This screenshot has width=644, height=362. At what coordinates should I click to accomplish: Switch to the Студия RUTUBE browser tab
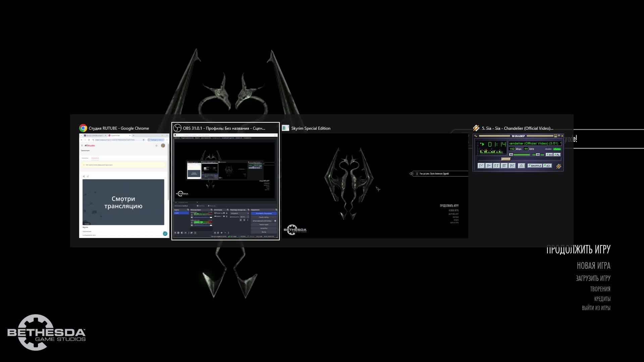pos(115,135)
